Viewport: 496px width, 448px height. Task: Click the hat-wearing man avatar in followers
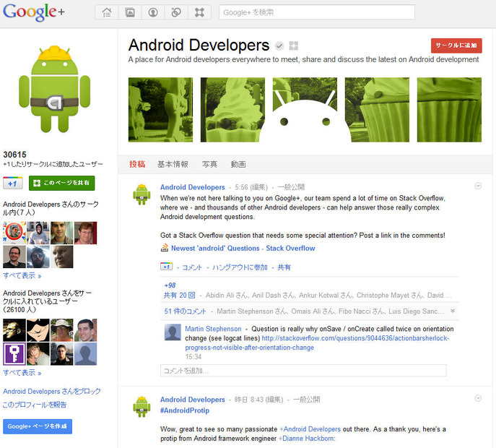(61, 330)
